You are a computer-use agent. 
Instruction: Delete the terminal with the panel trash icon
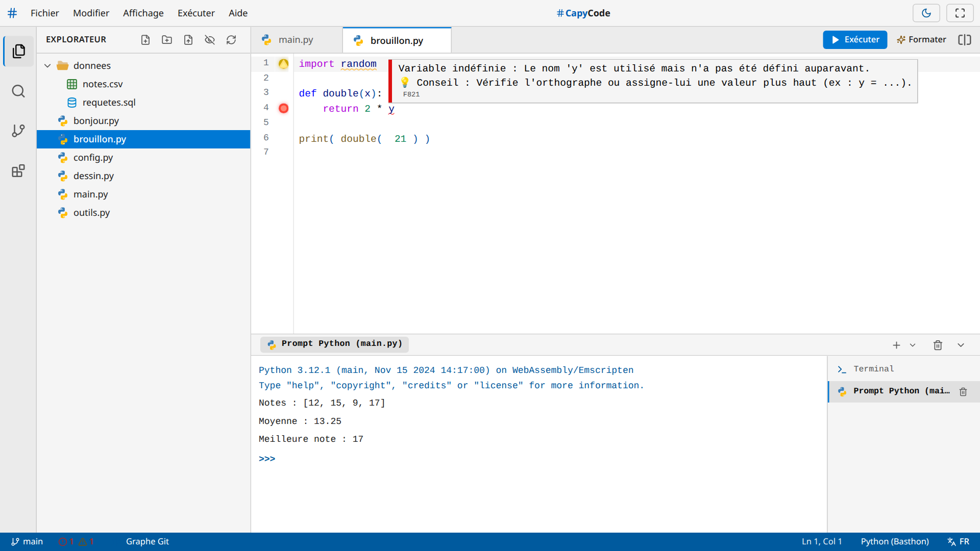[x=938, y=345]
